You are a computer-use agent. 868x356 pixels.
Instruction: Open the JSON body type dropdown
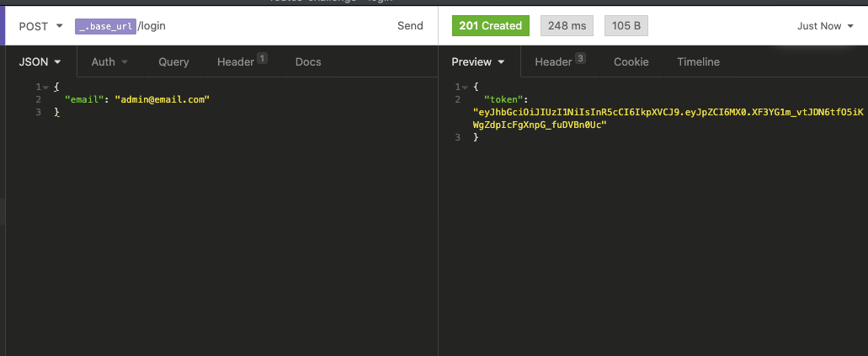[x=40, y=62]
